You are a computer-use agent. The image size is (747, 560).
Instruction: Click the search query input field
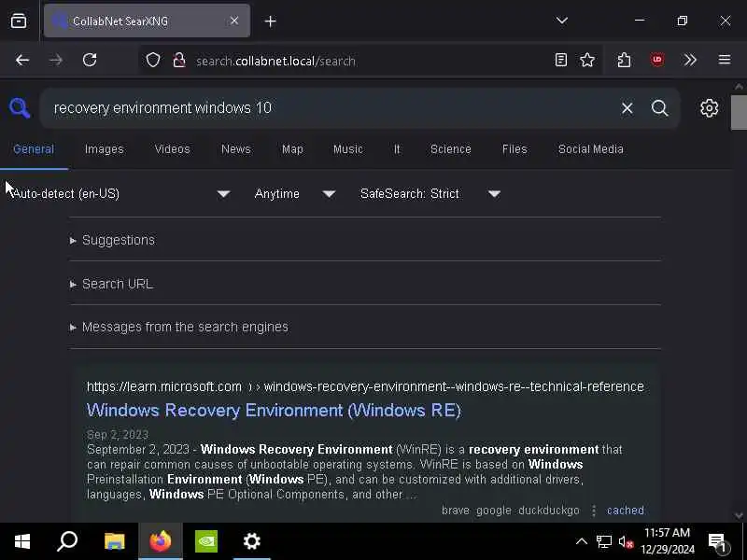(333, 108)
